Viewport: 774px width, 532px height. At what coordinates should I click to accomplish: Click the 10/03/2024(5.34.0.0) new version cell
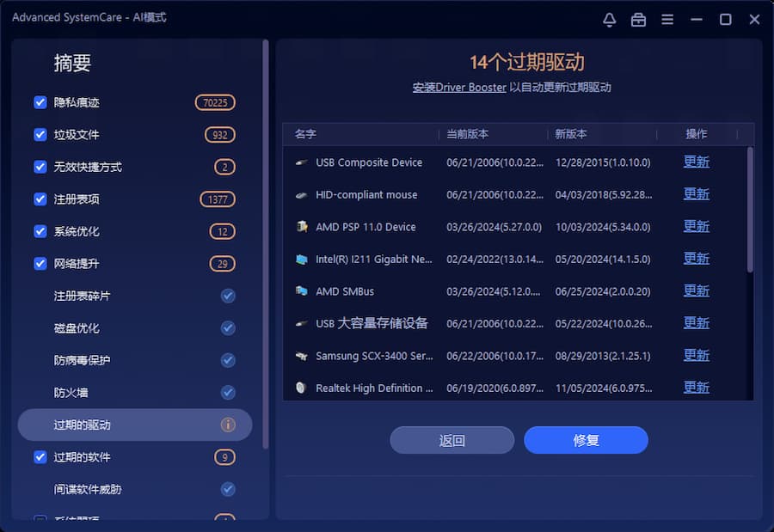(x=603, y=227)
